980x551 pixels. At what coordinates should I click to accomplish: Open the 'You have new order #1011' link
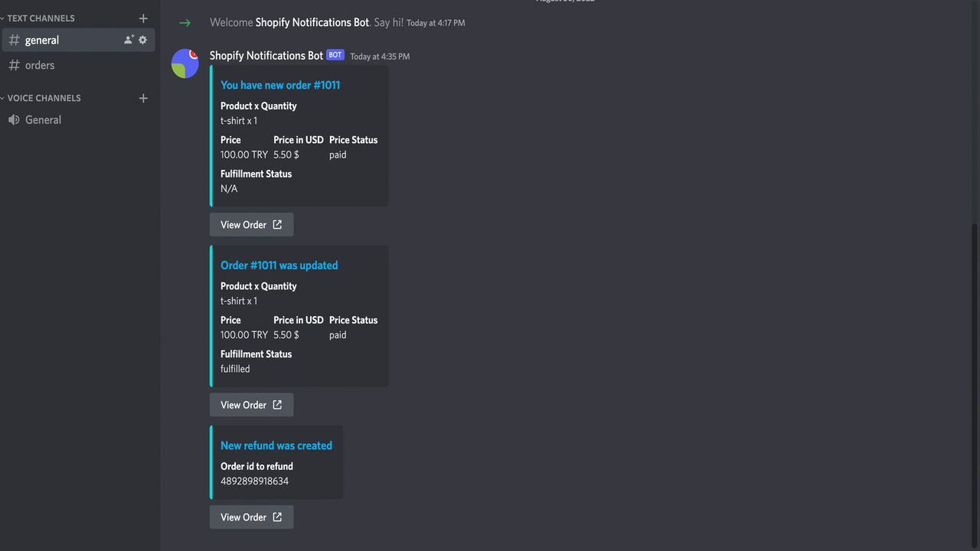point(279,85)
